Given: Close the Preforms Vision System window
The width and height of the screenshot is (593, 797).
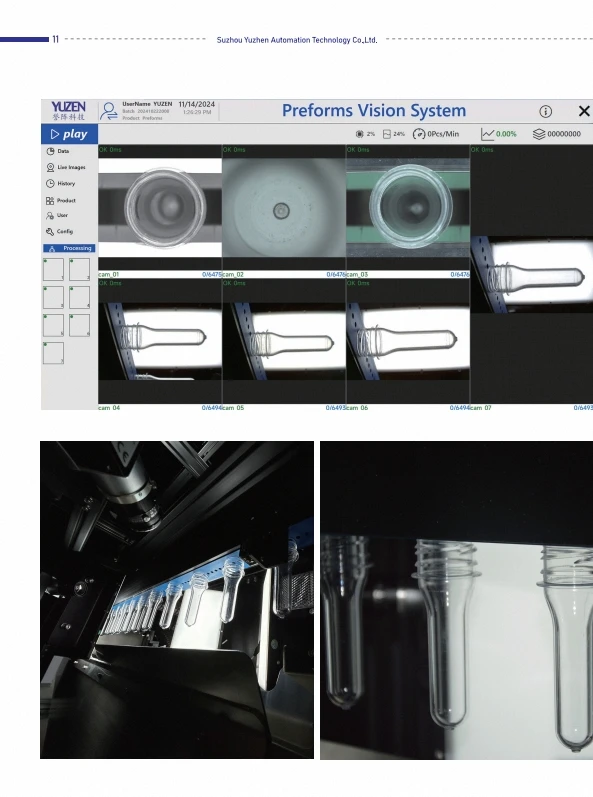Looking at the screenshot, I should pyautogui.click(x=584, y=111).
